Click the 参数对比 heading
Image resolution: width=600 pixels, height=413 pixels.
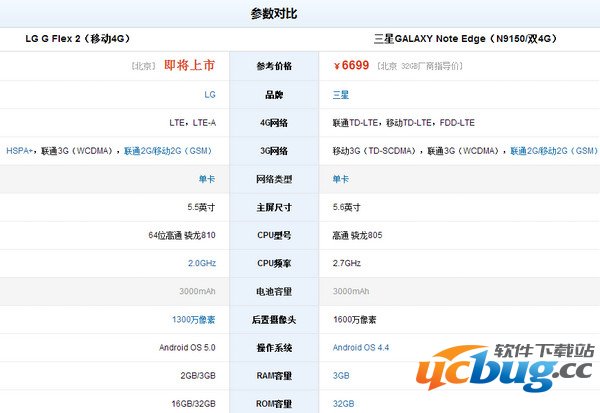[x=273, y=13]
